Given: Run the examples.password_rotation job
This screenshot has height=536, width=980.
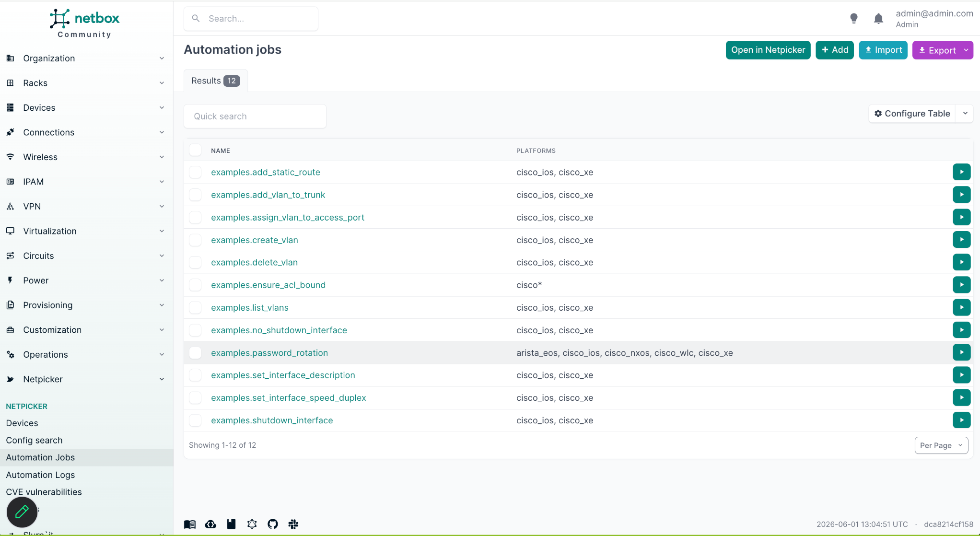Looking at the screenshot, I should (961, 352).
